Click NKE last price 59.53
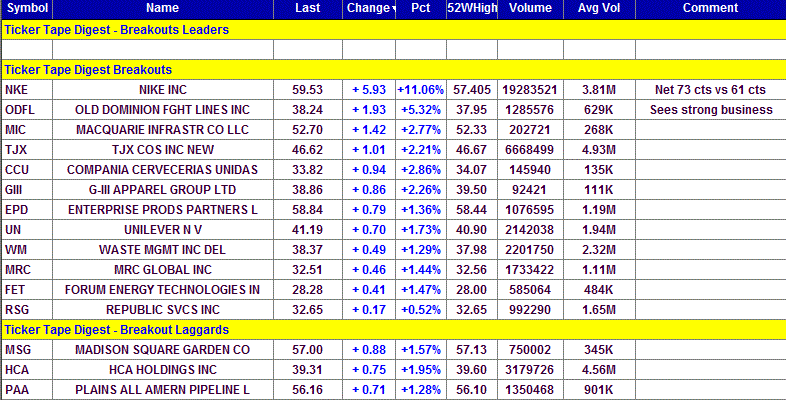786x400 pixels. (x=308, y=90)
